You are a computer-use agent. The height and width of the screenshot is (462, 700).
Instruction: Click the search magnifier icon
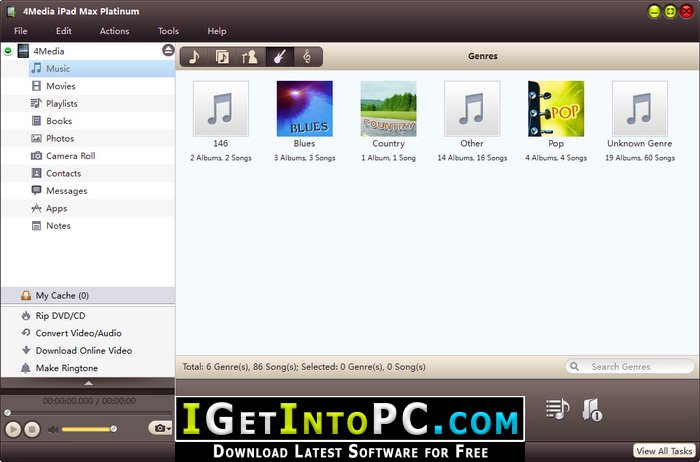(x=575, y=366)
